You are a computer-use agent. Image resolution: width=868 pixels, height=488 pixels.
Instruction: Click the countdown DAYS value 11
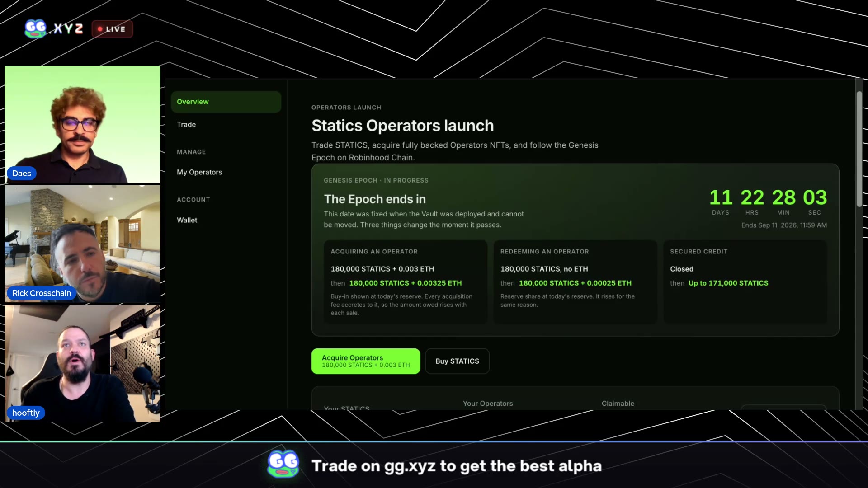pos(721,197)
